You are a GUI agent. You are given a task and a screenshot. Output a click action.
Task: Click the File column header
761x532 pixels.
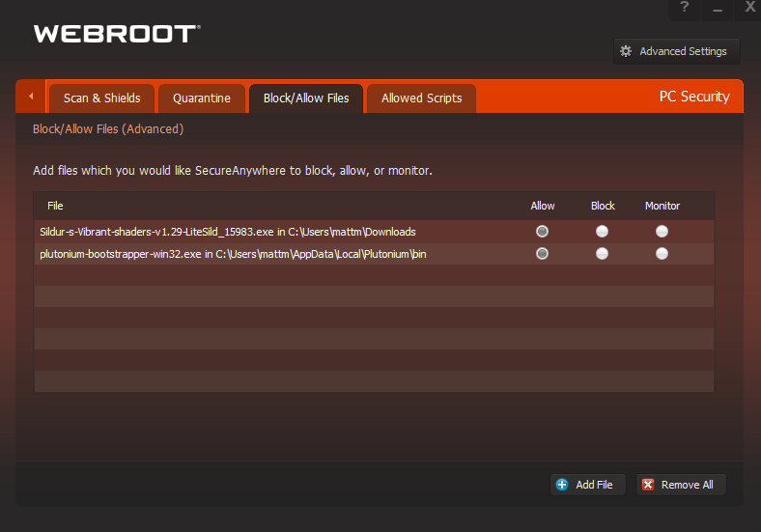pyautogui.click(x=55, y=206)
